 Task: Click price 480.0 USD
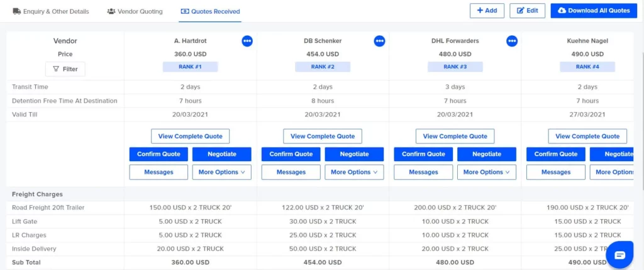[455, 54]
